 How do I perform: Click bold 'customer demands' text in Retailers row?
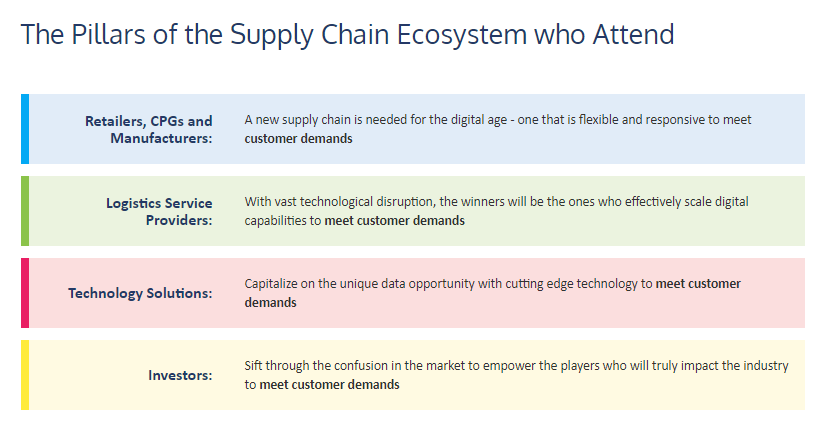pyautogui.click(x=298, y=139)
